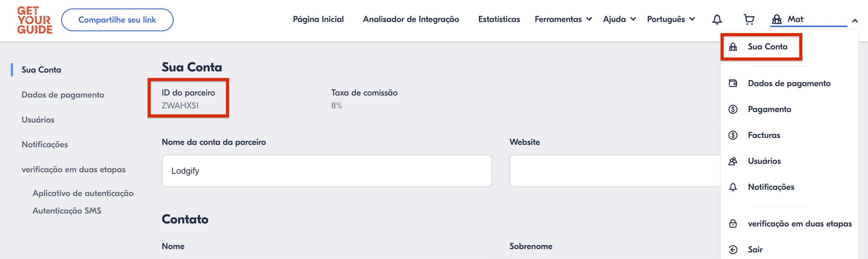Click the dollar icon beside Pagamento
Screen dimensions: 868x259
click(x=733, y=109)
